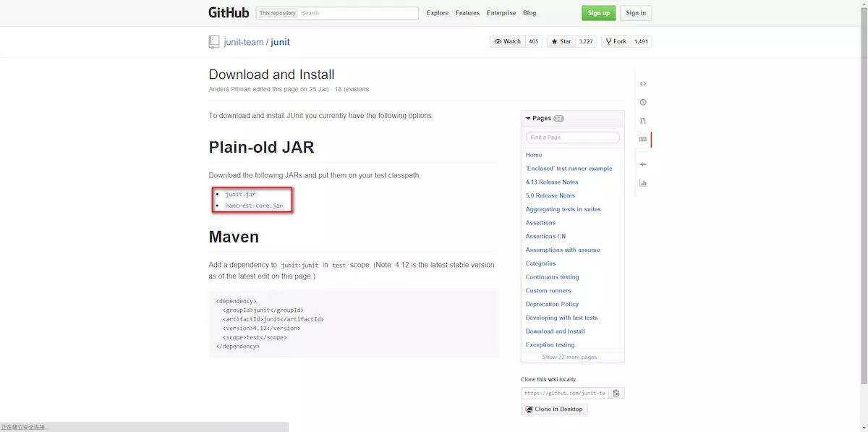Watch the junit repository

(x=508, y=42)
